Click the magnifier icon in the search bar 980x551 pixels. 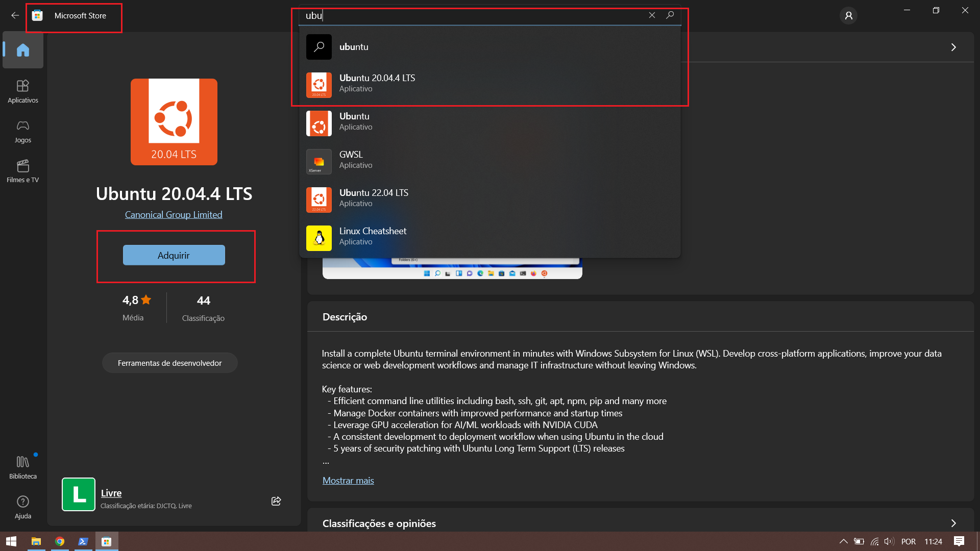[x=670, y=15]
